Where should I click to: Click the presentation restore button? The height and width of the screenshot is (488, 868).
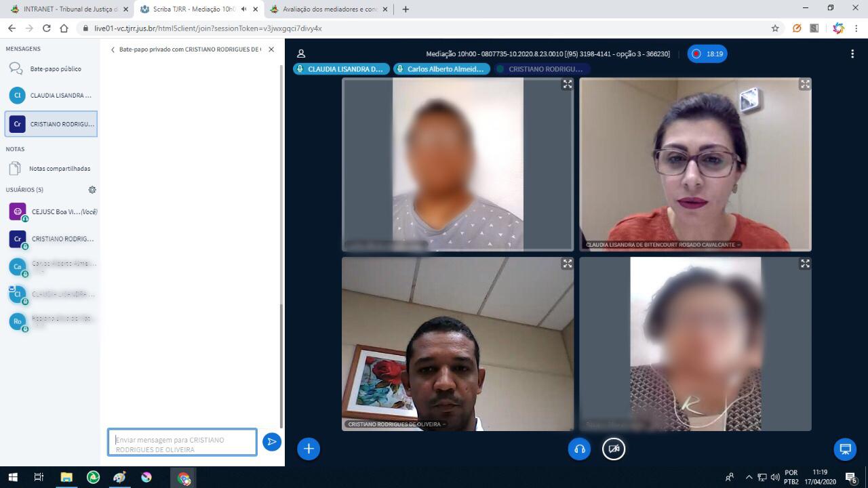coord(845,449)
